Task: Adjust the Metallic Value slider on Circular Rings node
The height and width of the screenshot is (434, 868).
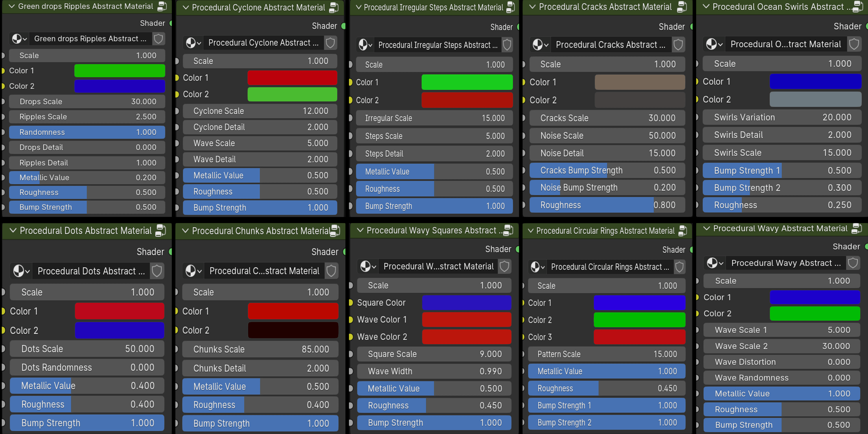Action: click(606, 371)
